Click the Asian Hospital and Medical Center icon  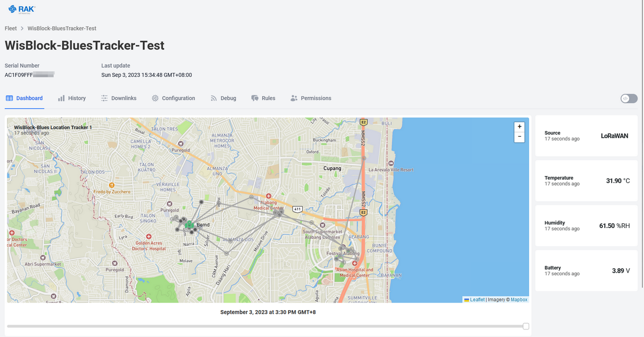point(354,263)
